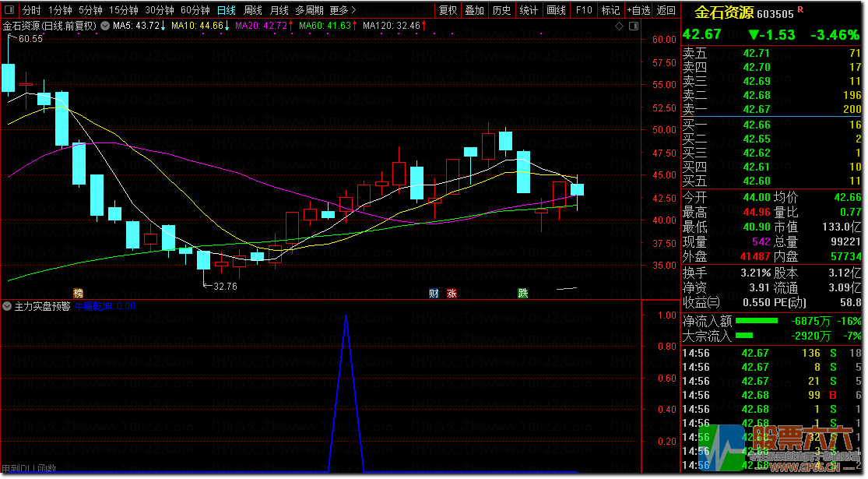The width and height of the screenshot is (868, 479).
Task: Open the 更多 periods dropdown
Action: tap(342, 10)
